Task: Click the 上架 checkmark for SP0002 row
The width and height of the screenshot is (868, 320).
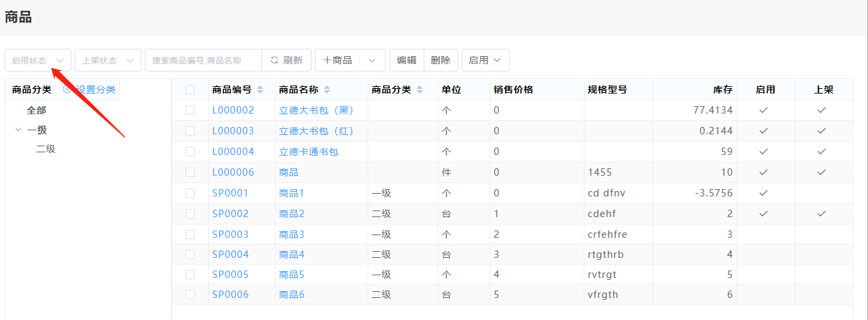Action: (822, 214)
